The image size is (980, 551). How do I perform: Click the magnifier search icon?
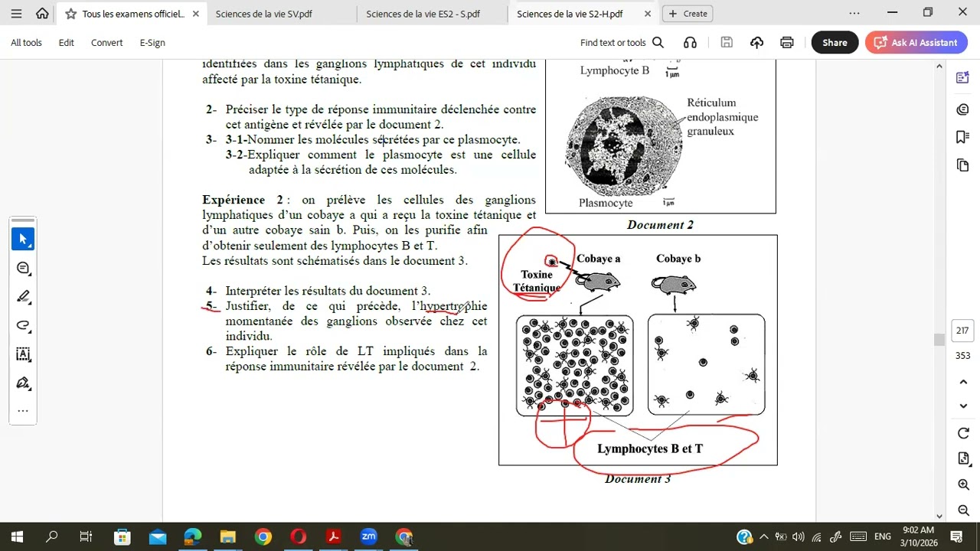click(658, 43)
